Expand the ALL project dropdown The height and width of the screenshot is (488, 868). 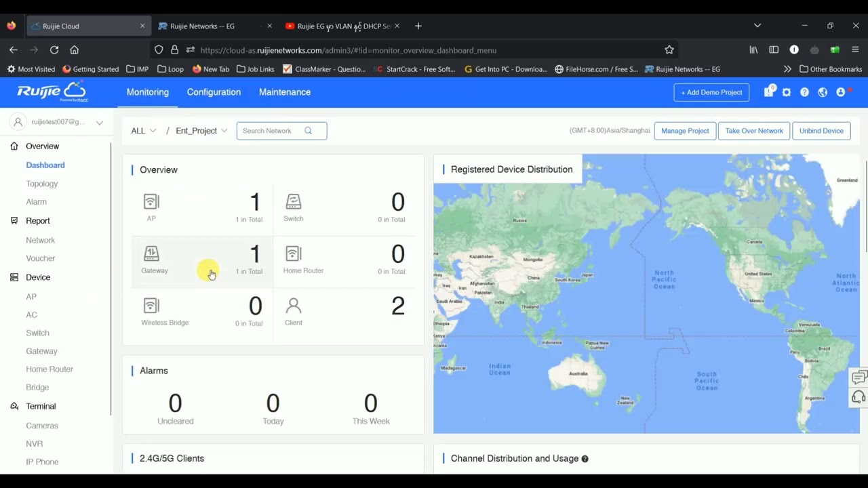pos(144,131)
